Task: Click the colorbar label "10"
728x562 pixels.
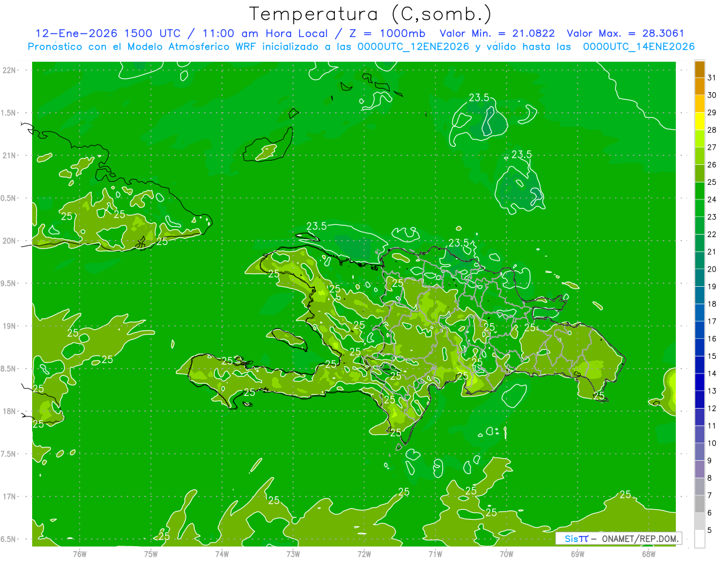Action: point(712,443)
